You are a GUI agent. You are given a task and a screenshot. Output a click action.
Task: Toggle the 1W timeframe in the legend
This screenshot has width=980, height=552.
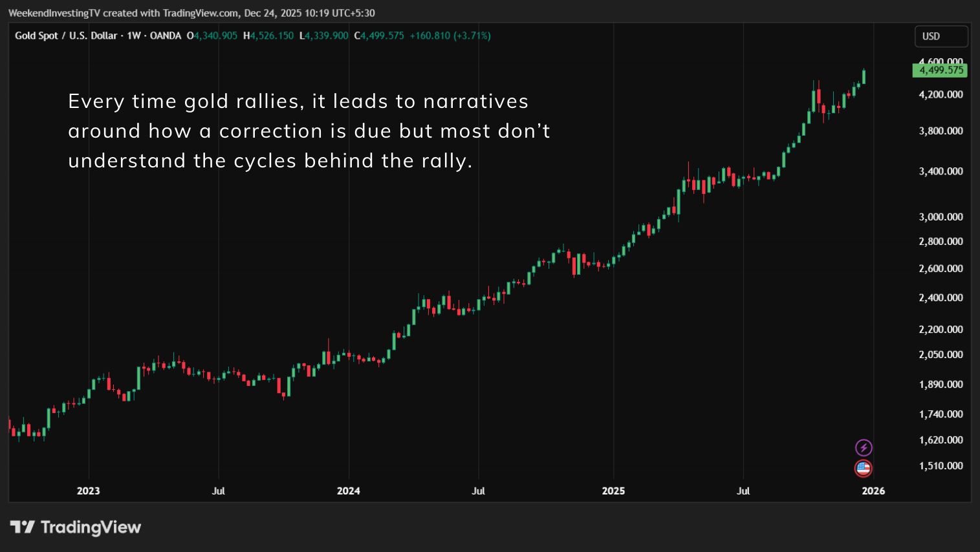coord(134,36)
